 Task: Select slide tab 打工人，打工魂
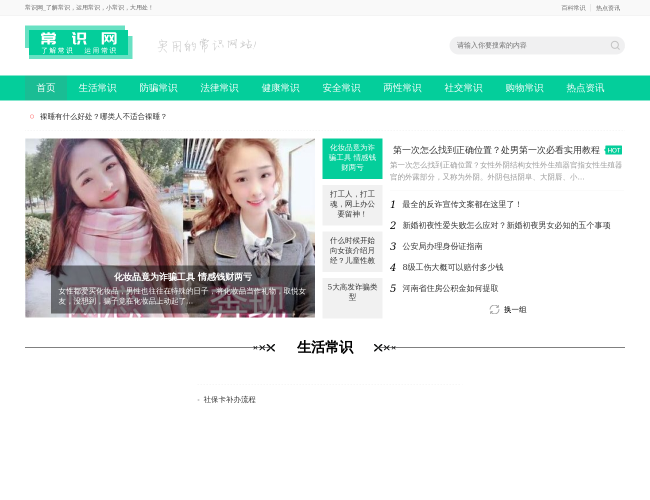coord(352,204)
